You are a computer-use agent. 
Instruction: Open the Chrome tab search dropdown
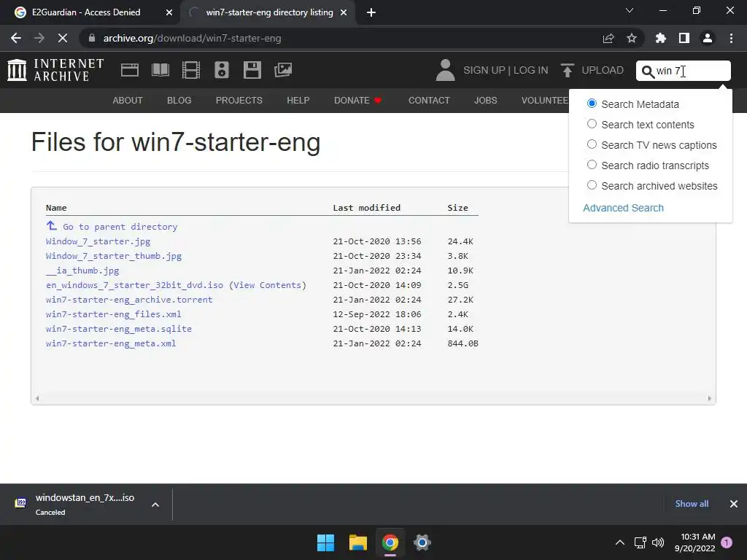[630, 10]
